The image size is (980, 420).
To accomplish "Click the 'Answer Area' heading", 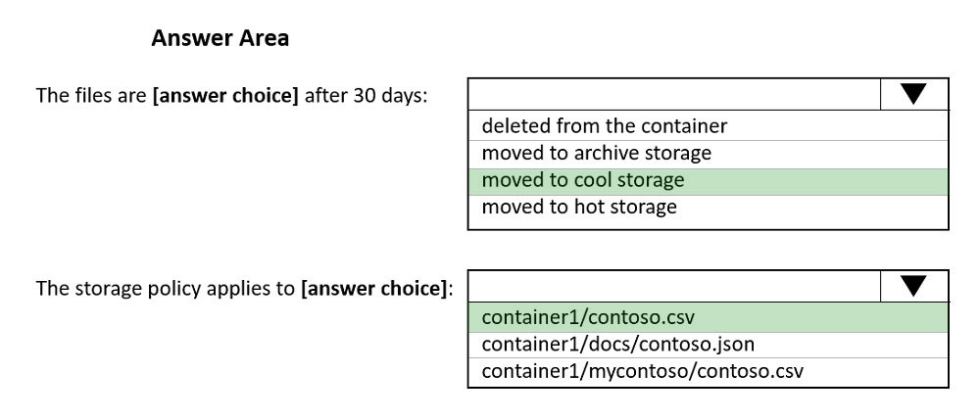I will 220,38.
